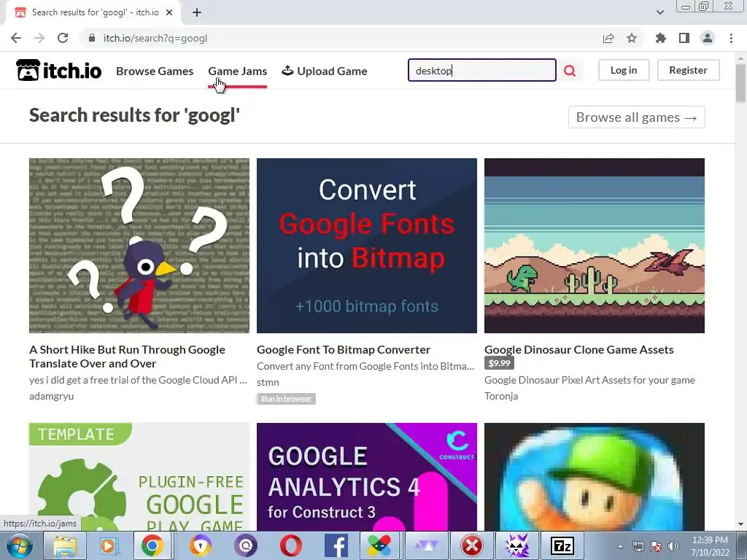Image resolution: width=747 pixels, height=560 pixels.
Task: Open Google Font To Bitmap Converter title
Action: coord(344,349)
